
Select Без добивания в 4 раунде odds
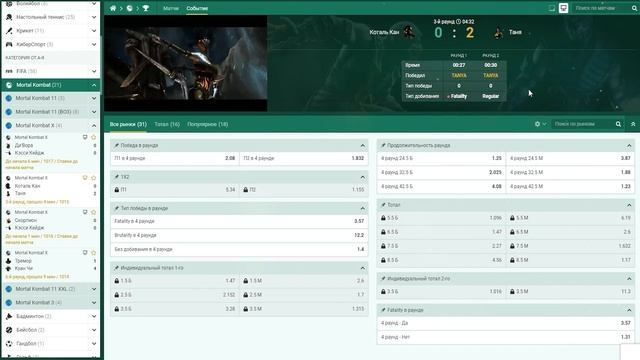click(x=239, y=249)
